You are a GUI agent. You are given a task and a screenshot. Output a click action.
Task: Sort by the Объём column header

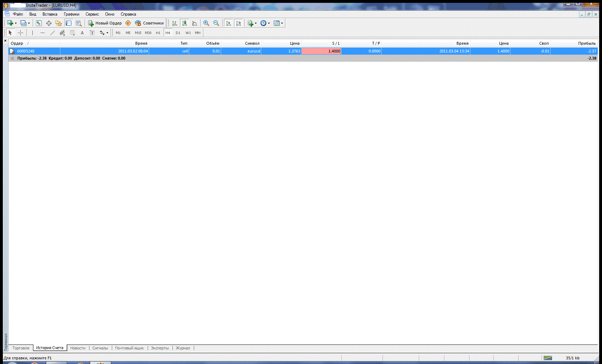[205, 43]
